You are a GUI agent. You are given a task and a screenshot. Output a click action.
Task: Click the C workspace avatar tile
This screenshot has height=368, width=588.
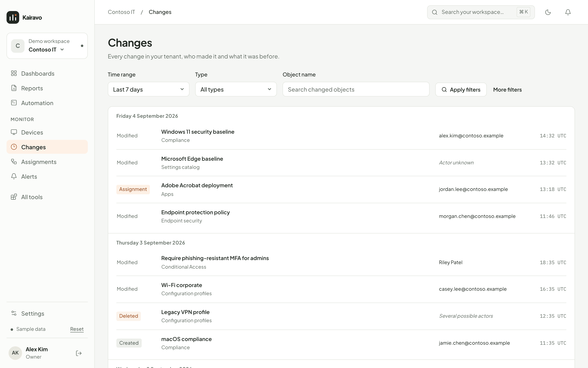18,46
